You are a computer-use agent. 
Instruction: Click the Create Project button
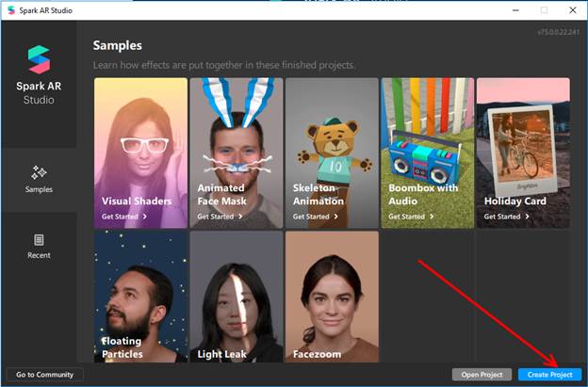(x=549, y=374)
